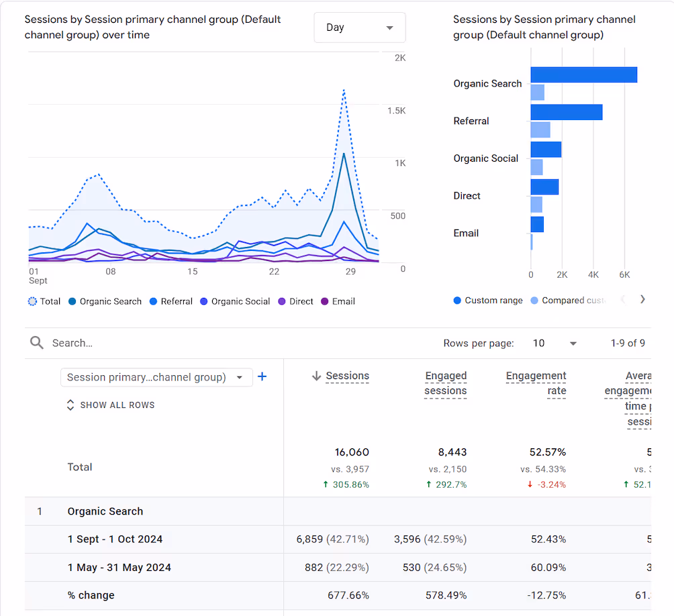The width and height of the screenshot is (674, 616).
Task: Open the Rows per page dropdown
Action: 555,344
